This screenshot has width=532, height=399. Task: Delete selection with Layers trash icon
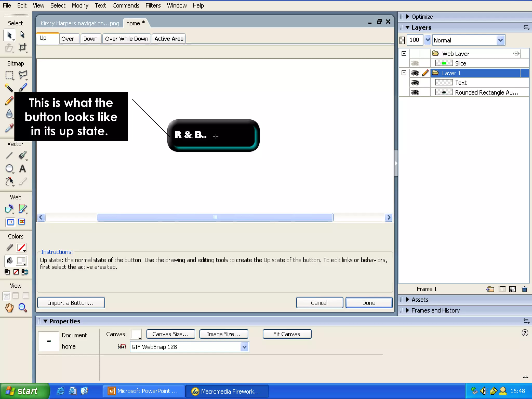524,289
